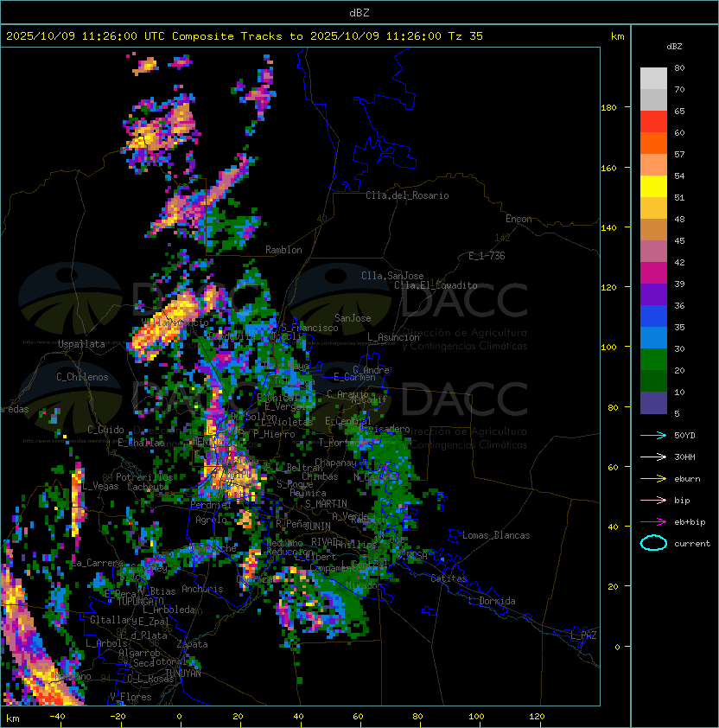Screen dimensions: 719x728
Task: Click the Cacheuta place label
Action: pos(148,487)
